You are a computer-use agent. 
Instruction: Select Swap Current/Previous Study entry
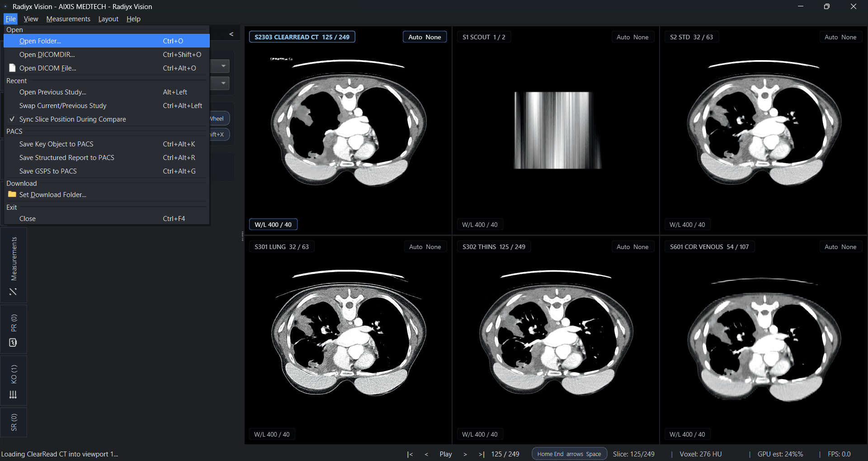point(107,106)
